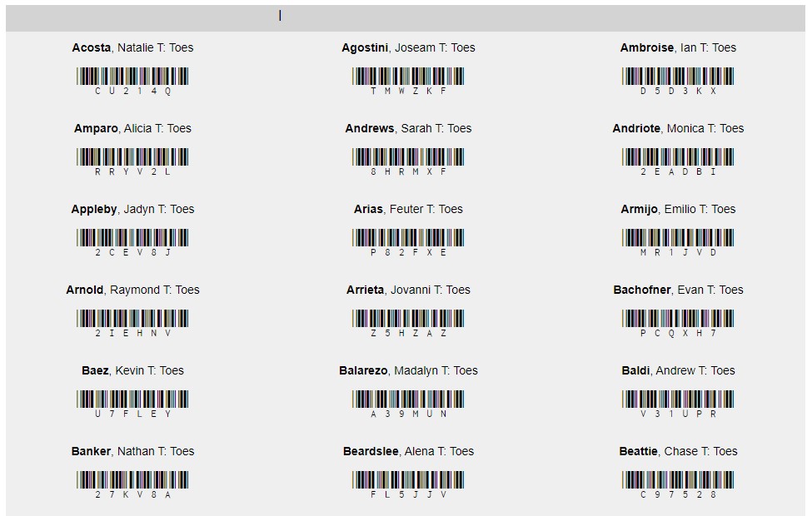Click code text M R 1 J V D
This screenshot has width=812, height=516.
point(678,252)
